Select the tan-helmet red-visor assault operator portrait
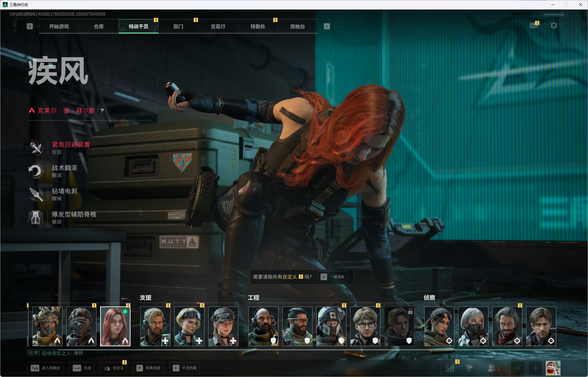This screenshot has height=377, width=588. tap(47, 326)
